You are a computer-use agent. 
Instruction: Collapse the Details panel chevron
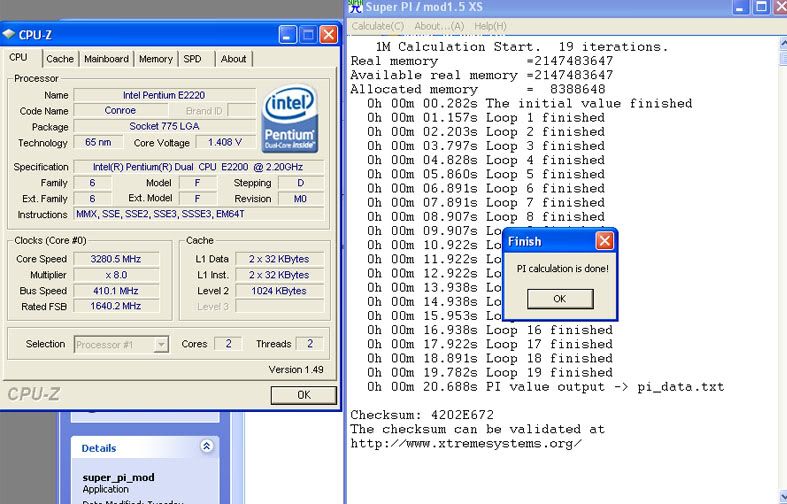tap(206, 447)
